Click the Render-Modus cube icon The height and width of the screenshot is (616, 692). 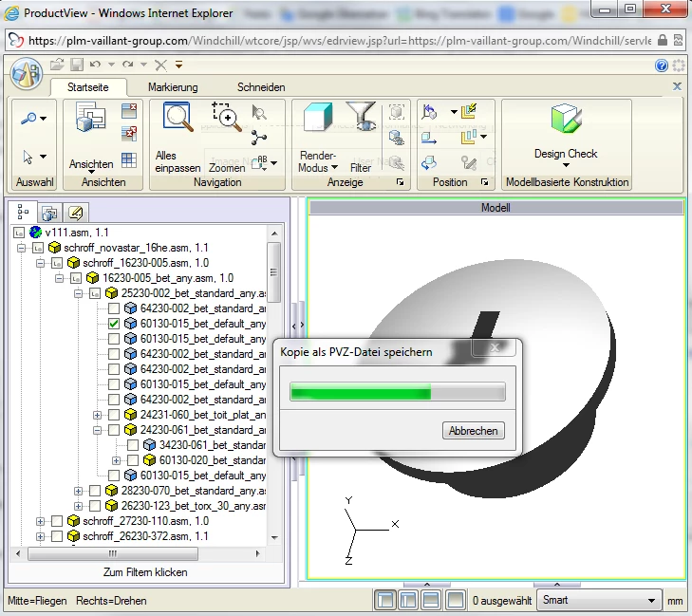pyautogui.click(x=318, y=117)
